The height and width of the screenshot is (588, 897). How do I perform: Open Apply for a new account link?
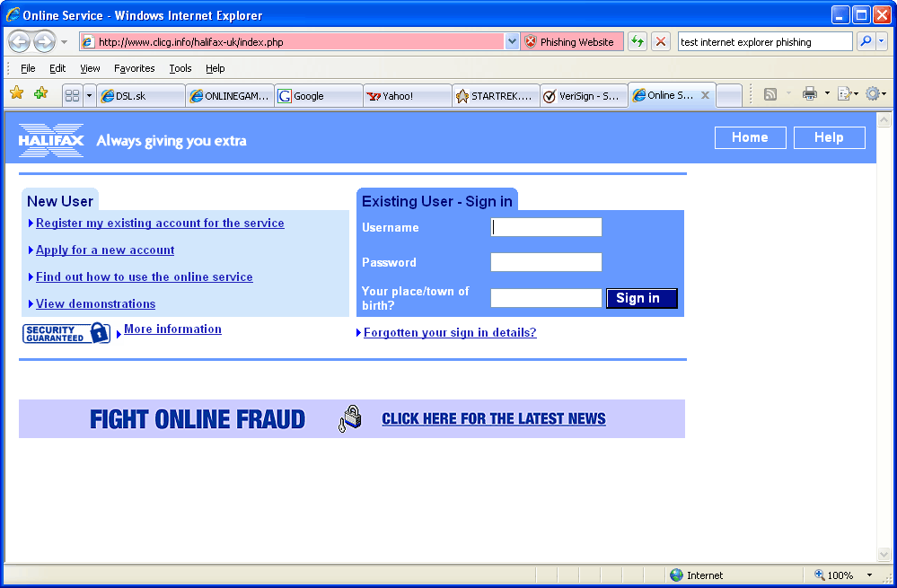pos(105,250)
